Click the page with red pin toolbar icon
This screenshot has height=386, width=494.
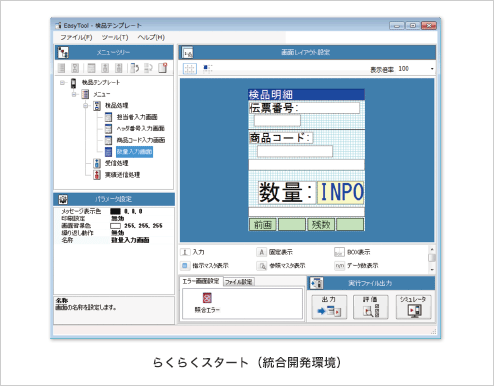163,68
